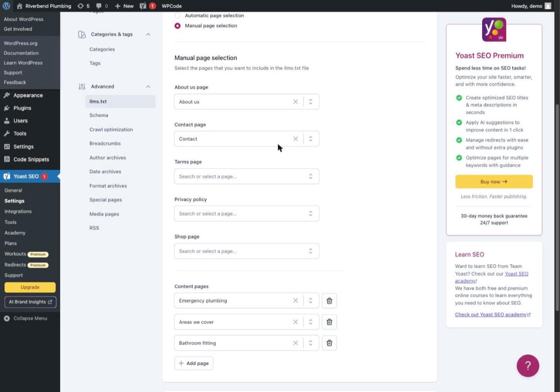Viewport: 560px width, 392px height.
Task: Click the yellow Upgrade button
Action: tap(30, 287)
